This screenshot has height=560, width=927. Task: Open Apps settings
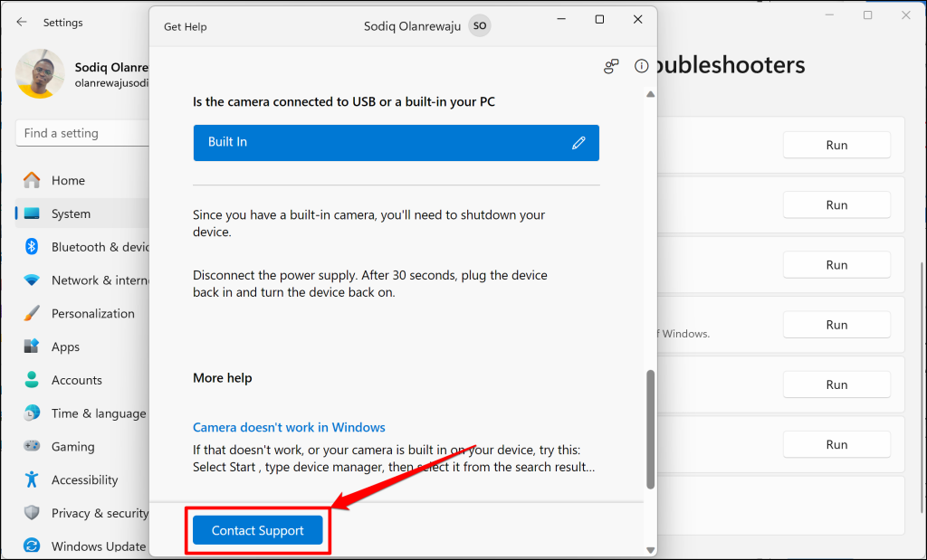tap(82, 346)
